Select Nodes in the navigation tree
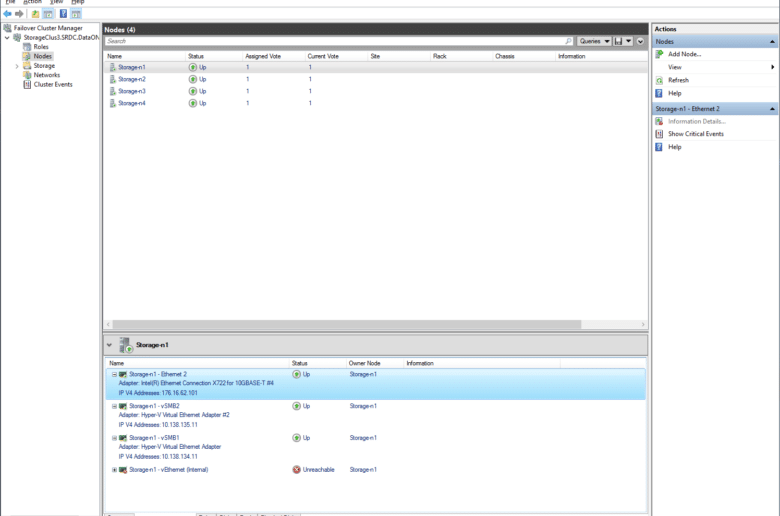This screenshot has width=780, height=516. 43,56
